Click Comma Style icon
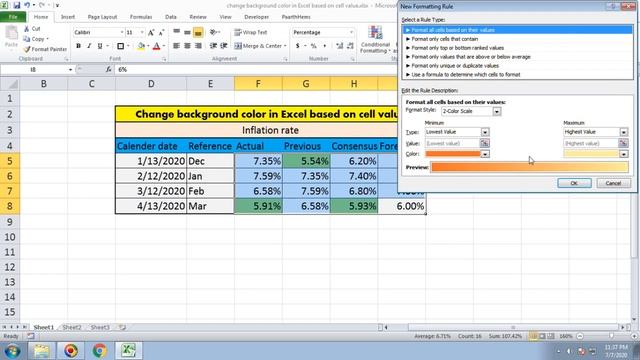 point(324,46)
